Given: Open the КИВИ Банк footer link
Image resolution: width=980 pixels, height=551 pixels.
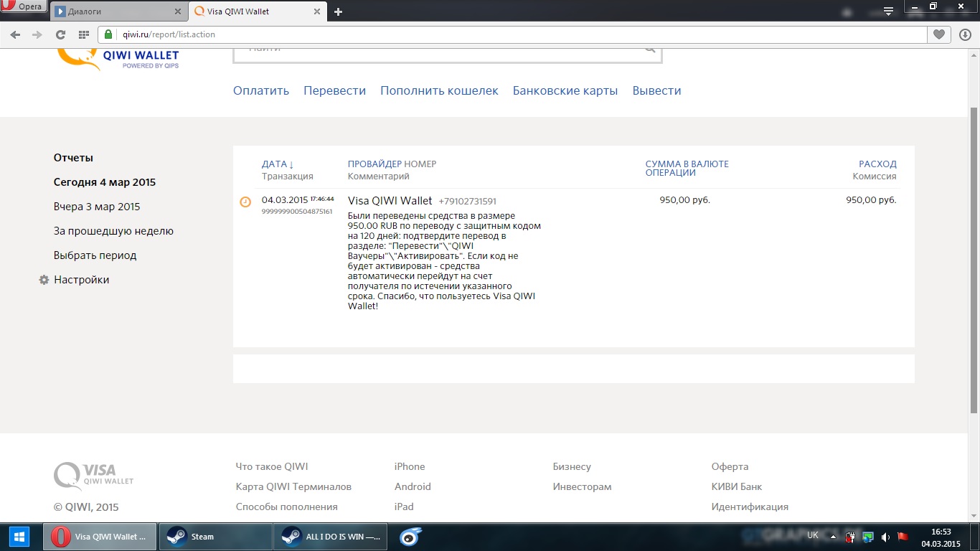Looking at the screenshot, I should 737,486.
